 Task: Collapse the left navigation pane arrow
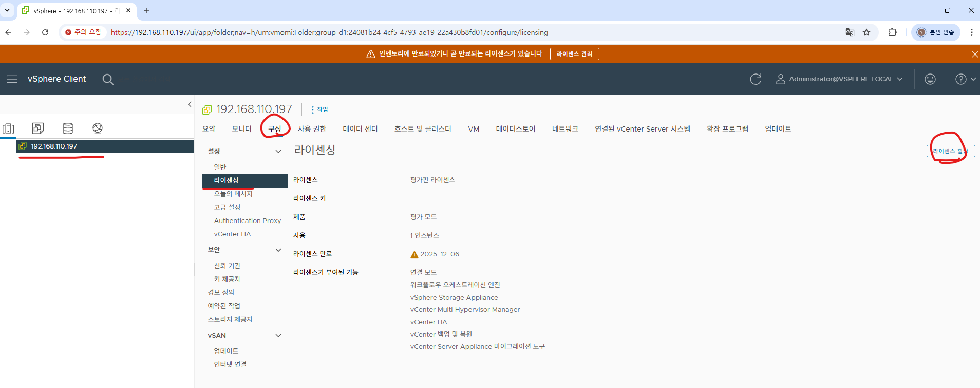[190, 104]
